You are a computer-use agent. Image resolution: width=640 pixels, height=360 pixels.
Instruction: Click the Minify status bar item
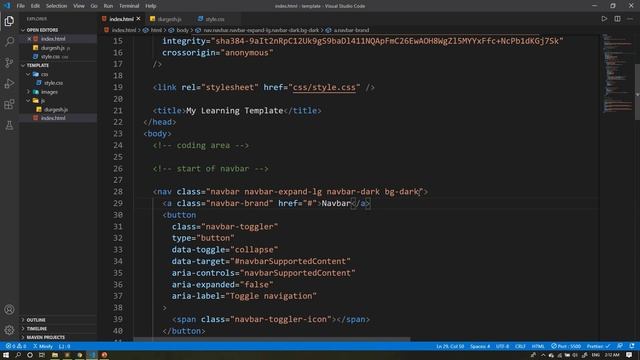point(43,346)
